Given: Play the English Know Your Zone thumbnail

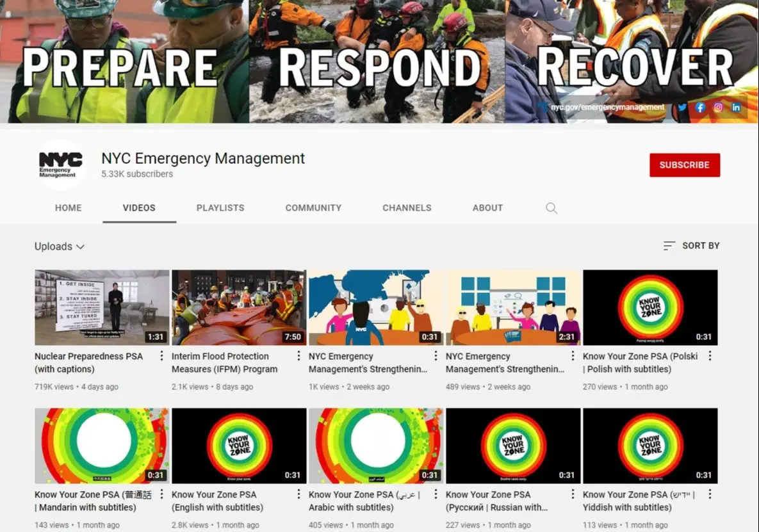Looking at the screenshot, I should 239,446.
